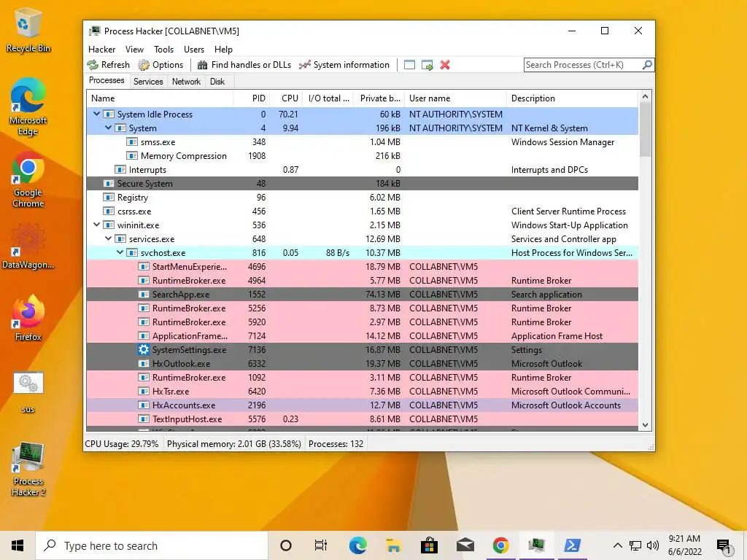Click the scroll up arrow in process list

(x=645, y=97)
